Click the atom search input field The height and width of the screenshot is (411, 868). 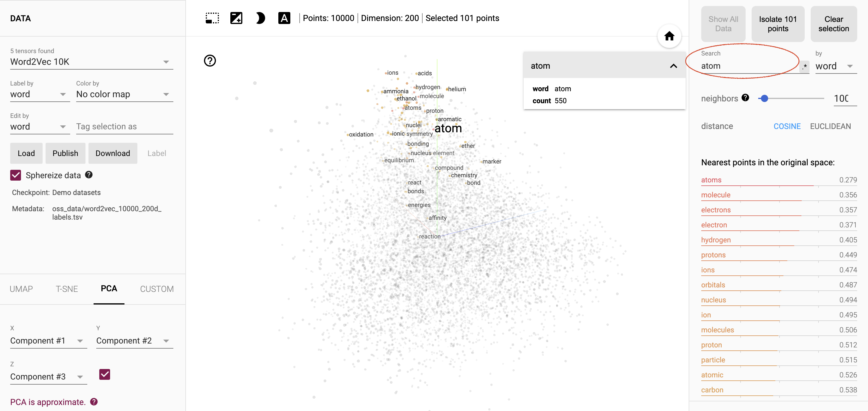coord(747,66)
